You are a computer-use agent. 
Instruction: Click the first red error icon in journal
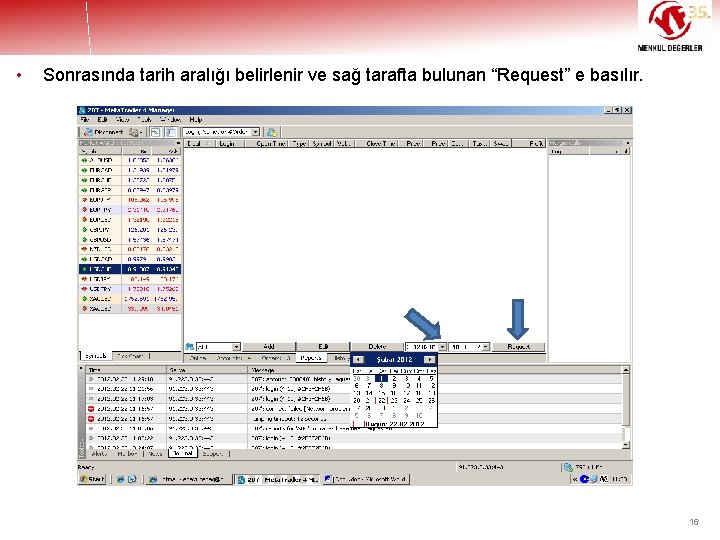[91, 409]
